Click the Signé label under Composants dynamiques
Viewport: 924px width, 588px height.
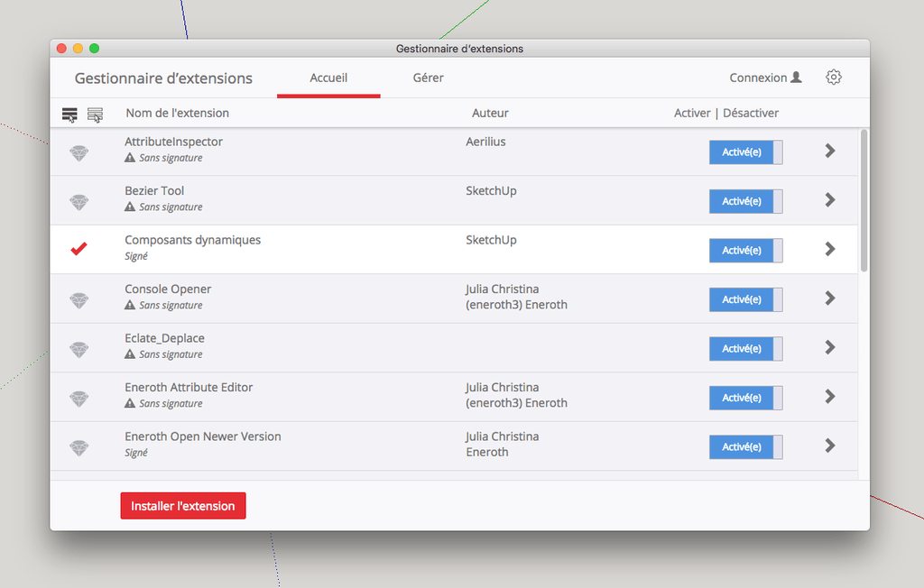tap(136, 256)
